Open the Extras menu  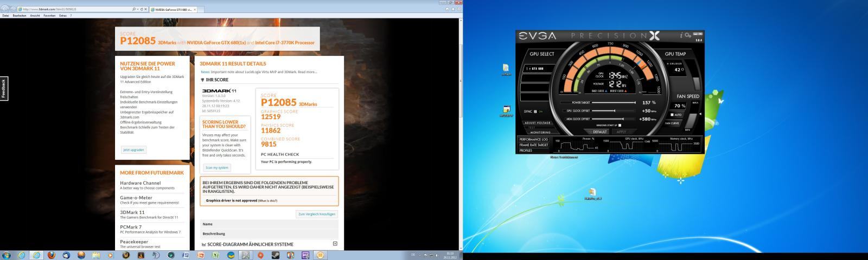[x=63, y=16]
